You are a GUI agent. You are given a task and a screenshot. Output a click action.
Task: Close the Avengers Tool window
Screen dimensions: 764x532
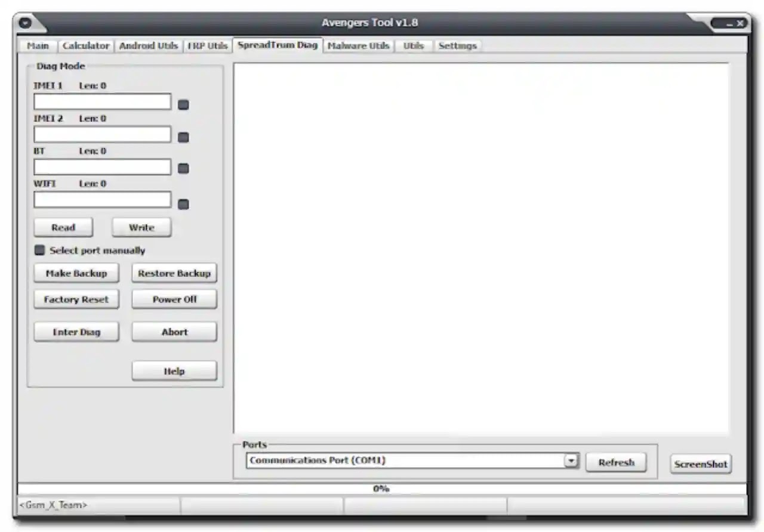click(x=740, y=24)
